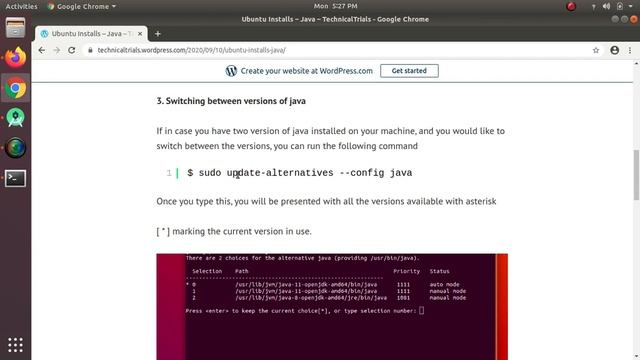
Task: Open the Google Chrome app menu dropdown
Action: [82, 6]
